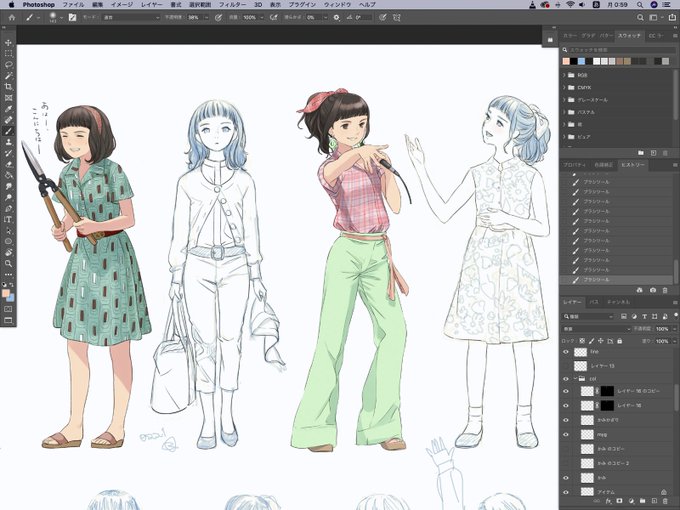
Task: Select the last ブラシツール history state
Action: [x=617, y=280]
